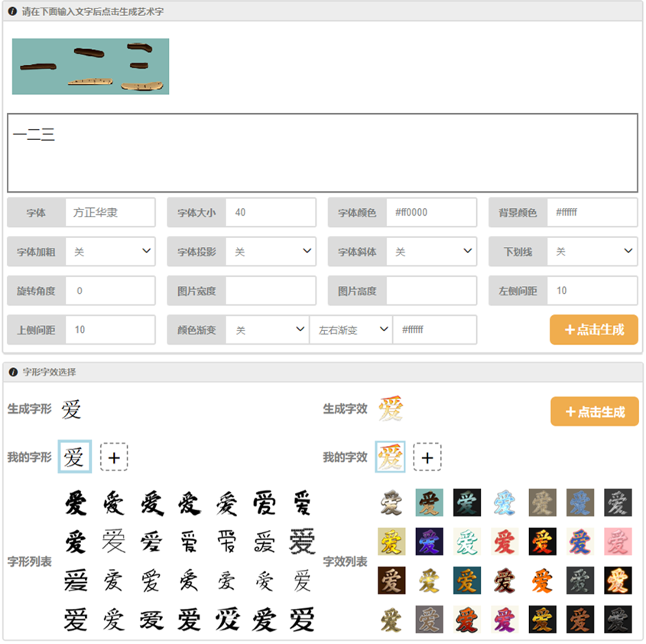Open the 颜色渐变 on/off dropdown
Image resolution: width=646 pixels, height=644 pixels.
[267, 330]
